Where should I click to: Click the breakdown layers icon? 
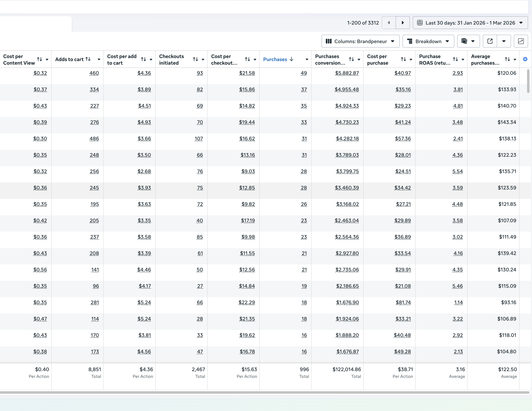pos(410,41)
